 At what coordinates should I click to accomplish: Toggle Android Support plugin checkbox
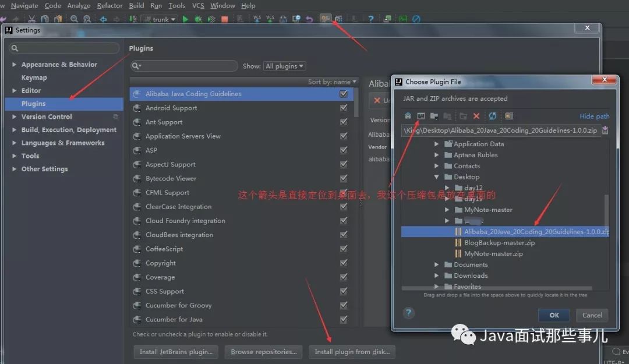[344, 108]
